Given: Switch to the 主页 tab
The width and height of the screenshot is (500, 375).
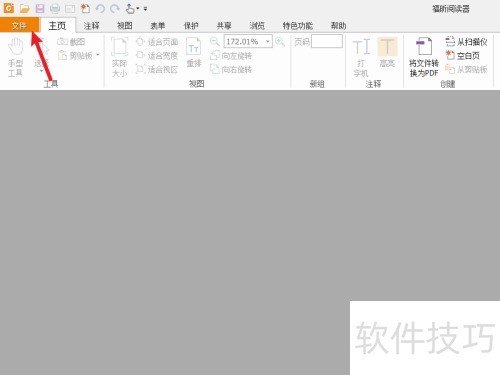Looking at the screenshot, I should coord(57,25).
